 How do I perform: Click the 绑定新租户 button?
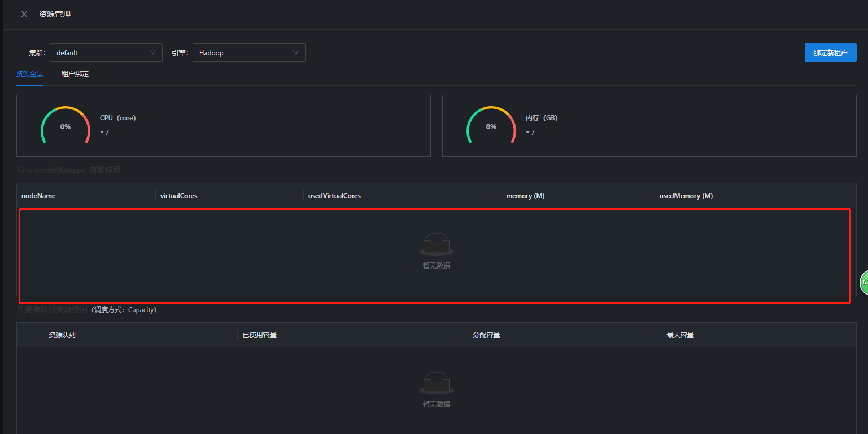[831, 52]
